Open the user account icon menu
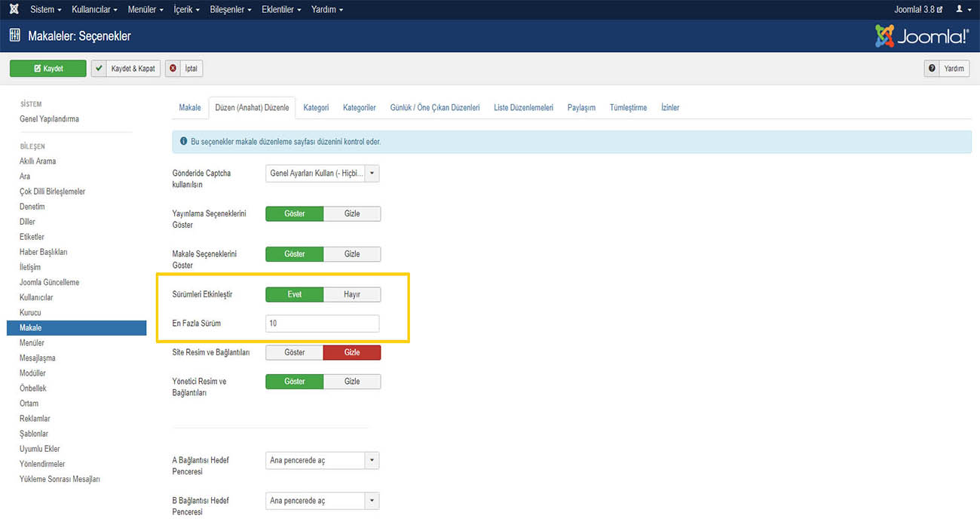 [x=963, y=10]
